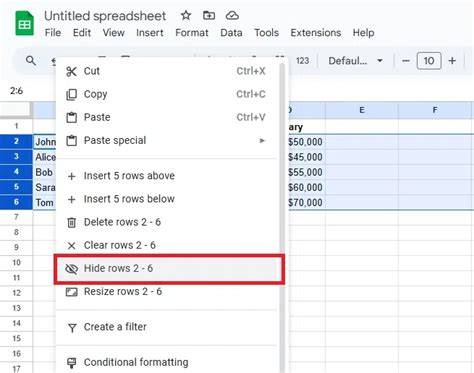Screen dimensions: 474x373
Task: Open the Default font dropdown
Action: (x=355, y=61)
